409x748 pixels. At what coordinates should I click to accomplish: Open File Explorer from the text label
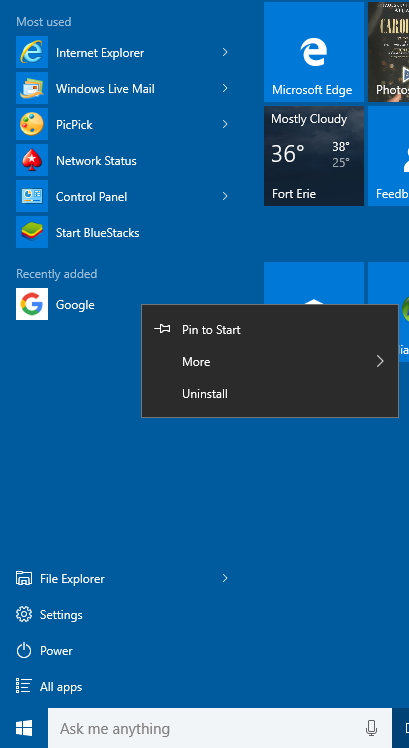pyautogui.click(x=72, y=579)
